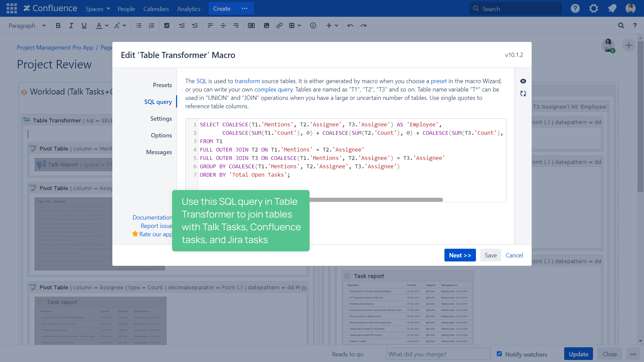Open the People menu
Image resolution: width=644 pixels, height=362 pixels.
(126, 9)
